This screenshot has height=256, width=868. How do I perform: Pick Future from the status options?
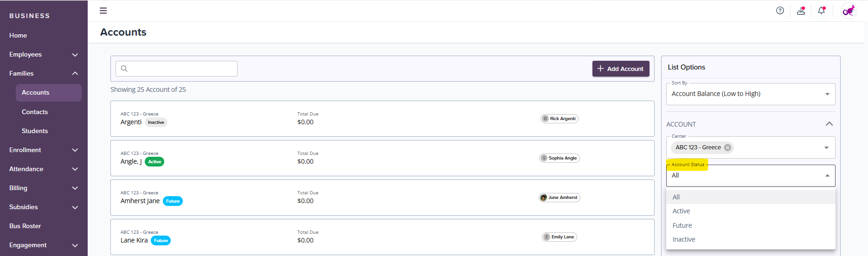(x=682, y=225)
